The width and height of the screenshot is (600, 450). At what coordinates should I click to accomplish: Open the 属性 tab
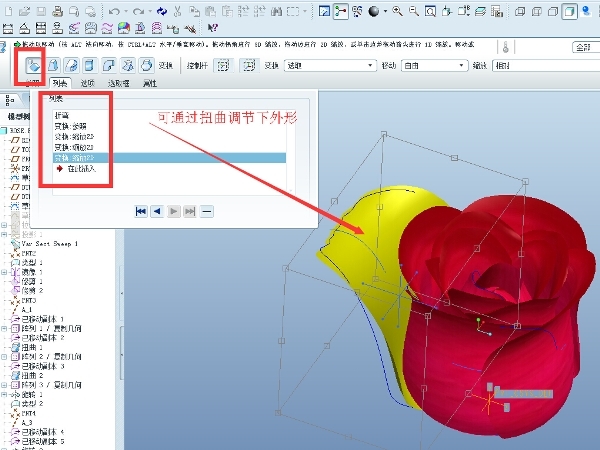tap(150, 83)
